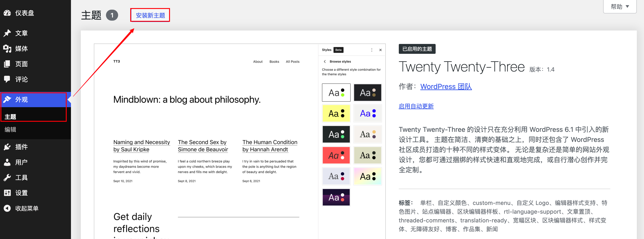The height and width of the screenshot is (239, 644).
Task: Click The Second Sex post title
Action: tap(203, 146)
